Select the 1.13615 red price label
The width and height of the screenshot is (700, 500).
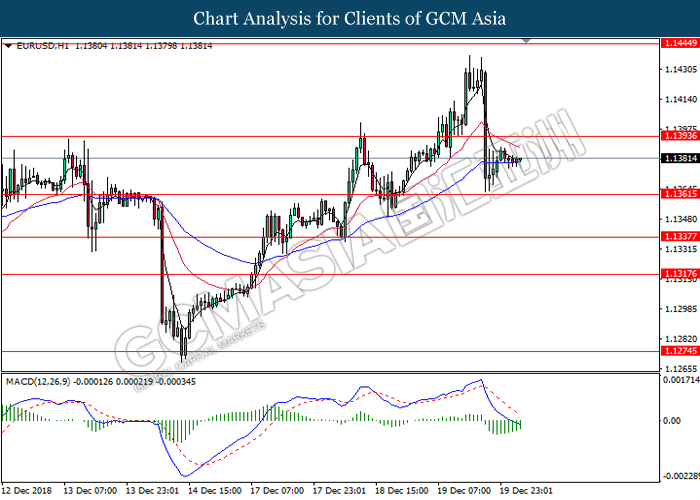coord(680,194)
